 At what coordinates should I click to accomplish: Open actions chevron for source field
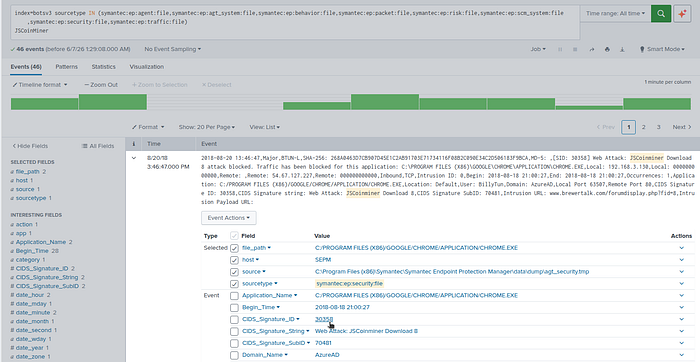(681, 271)
